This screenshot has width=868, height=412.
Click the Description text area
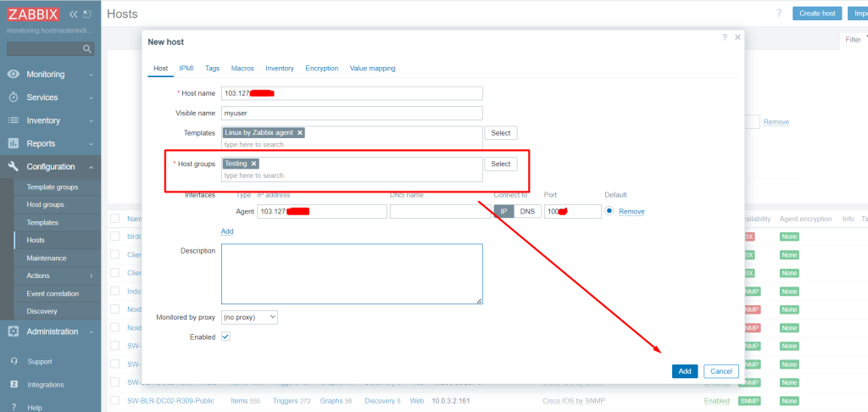coord(352,274)
